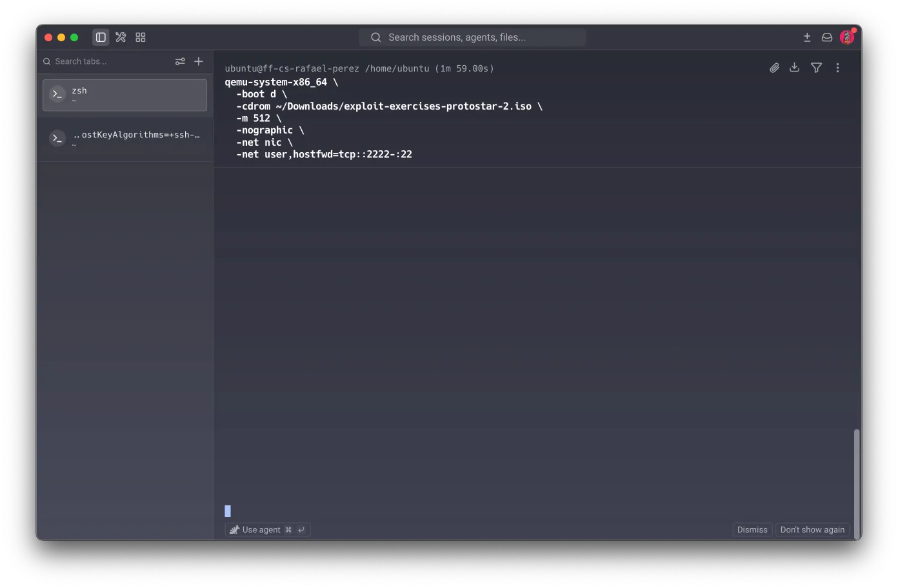Click Don't show again button
The height and width of the screenshot is (588, 898).
pyautogui.click(x=812, y=530)
